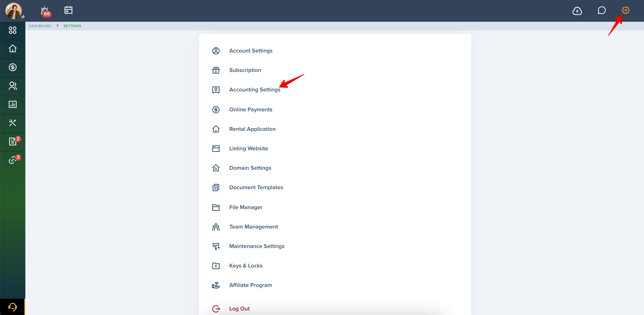Click the Listing Website window icon

coord(216,148)
